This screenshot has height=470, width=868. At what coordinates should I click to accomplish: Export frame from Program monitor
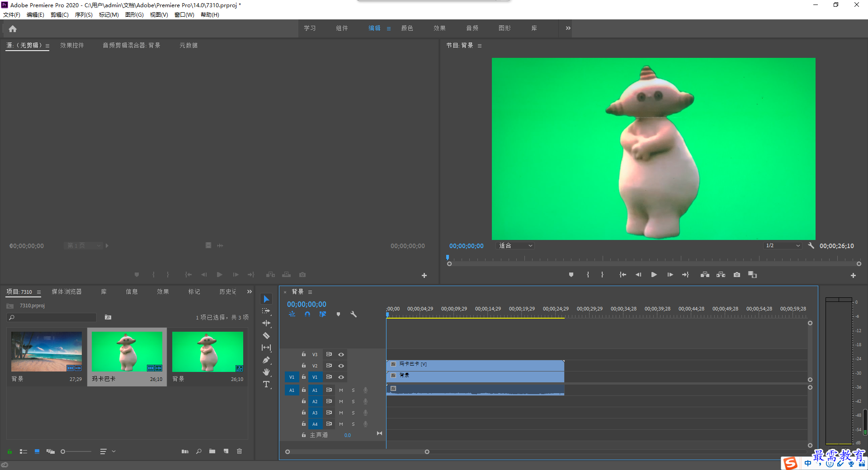pyautogui.click(x=737, y=275)
